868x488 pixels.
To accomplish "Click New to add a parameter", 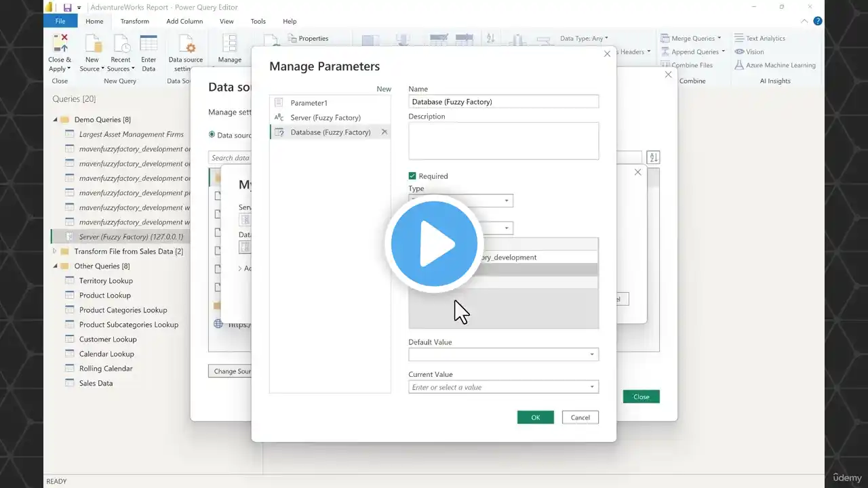I will coord(384,89).
